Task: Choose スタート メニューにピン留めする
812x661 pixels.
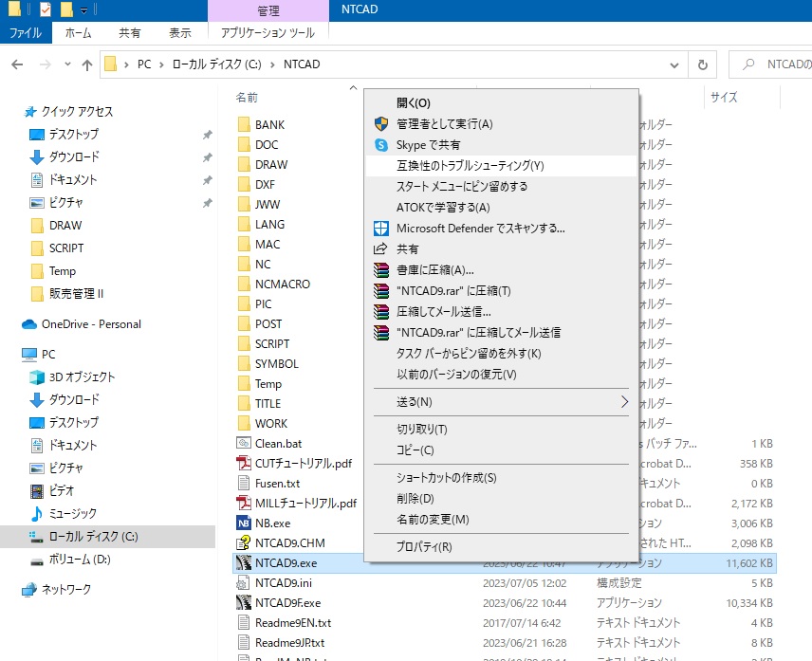Action: coord(501,186)
